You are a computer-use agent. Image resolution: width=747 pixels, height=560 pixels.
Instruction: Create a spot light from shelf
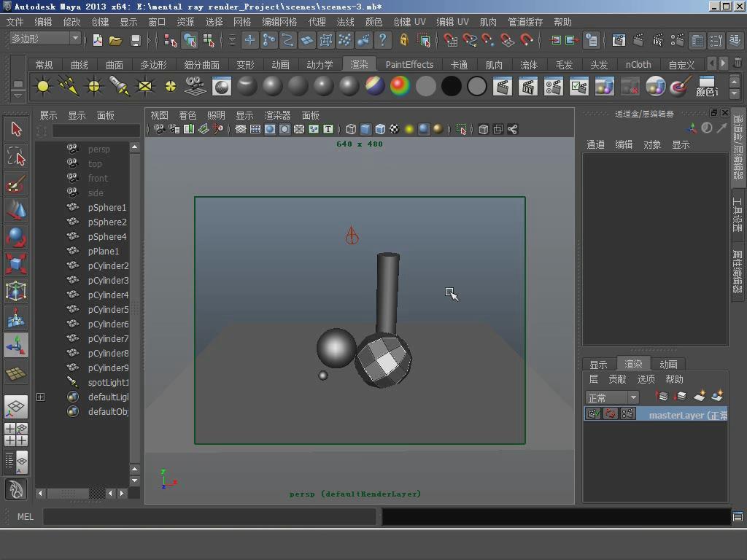click(119, 86)
